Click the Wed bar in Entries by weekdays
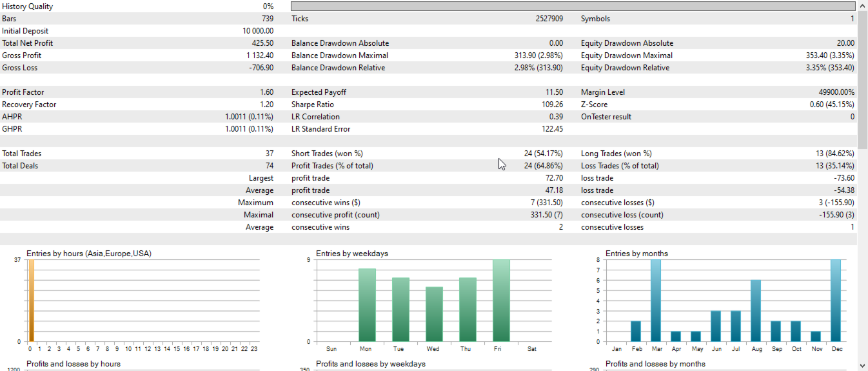This screenshot has width=868, height=371. (435, 314)
